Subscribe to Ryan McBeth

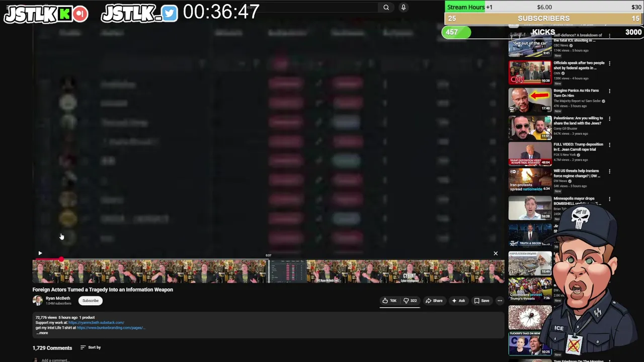91,301
